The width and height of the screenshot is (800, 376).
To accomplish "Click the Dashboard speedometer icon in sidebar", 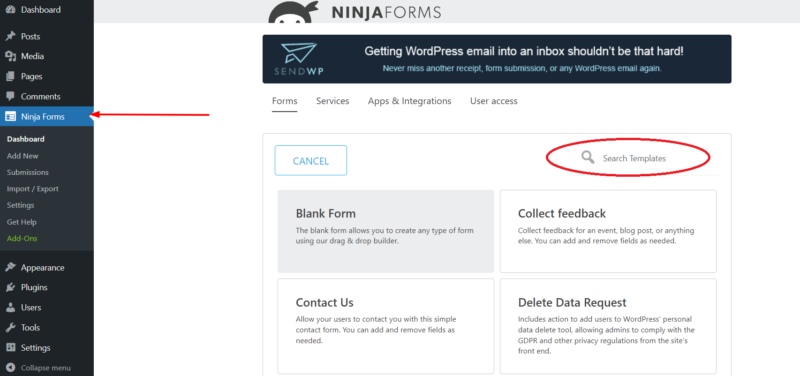I will pyautogui.click(x=10, y=10).
